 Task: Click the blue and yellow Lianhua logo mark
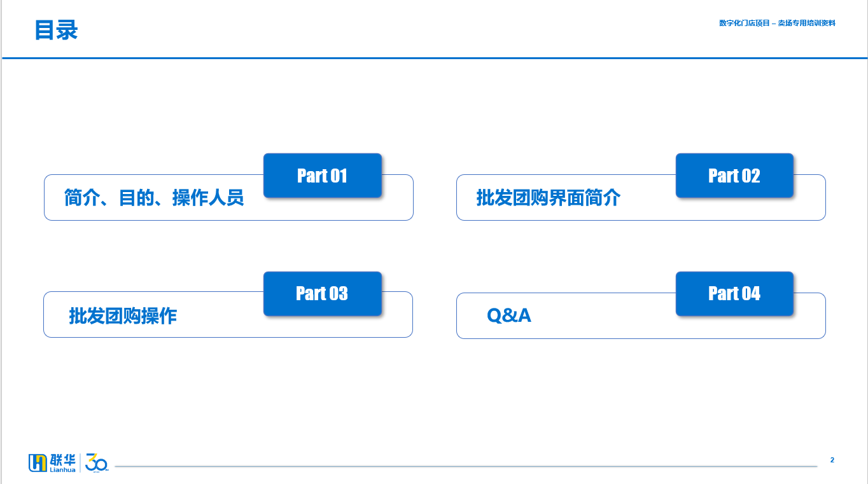[x=38, y=463]
